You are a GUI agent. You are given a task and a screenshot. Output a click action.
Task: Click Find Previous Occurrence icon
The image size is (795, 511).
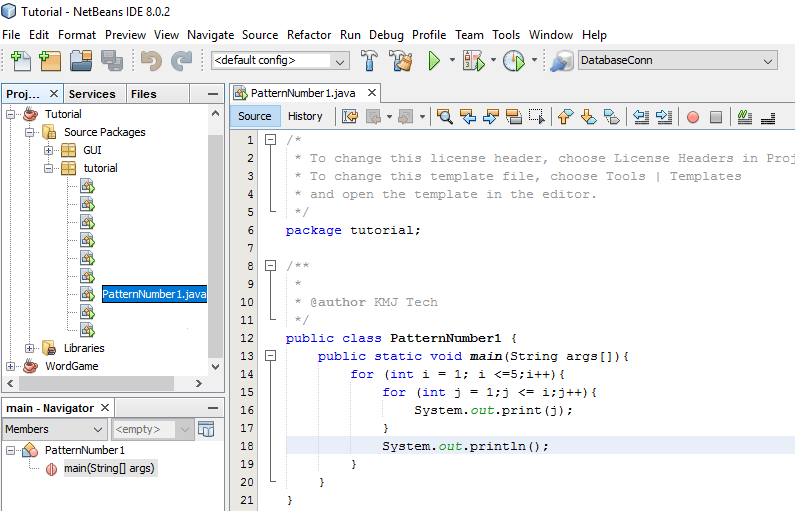pos(467,117)
